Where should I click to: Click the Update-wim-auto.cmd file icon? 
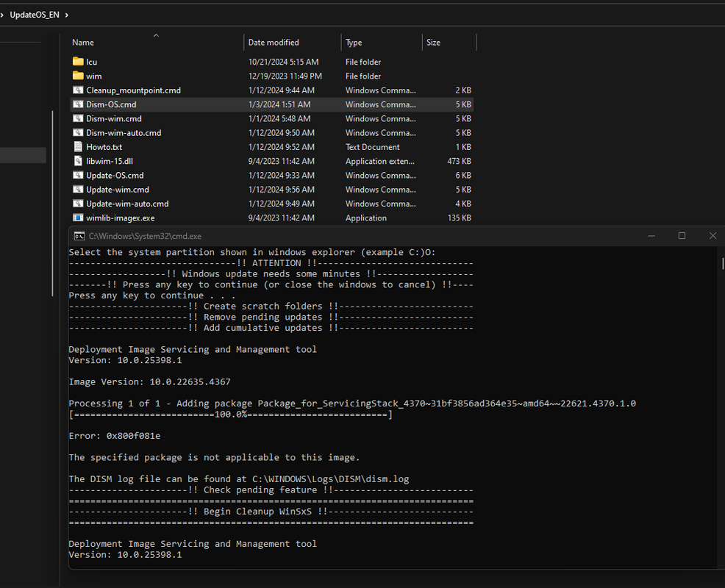tap(78, 204)
